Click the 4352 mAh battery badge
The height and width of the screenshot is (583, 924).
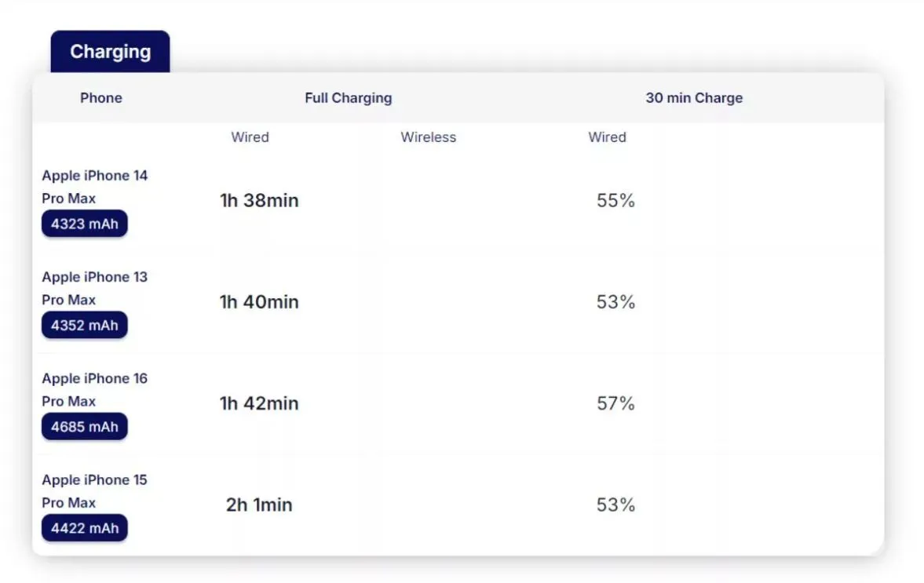(x=85, y=326)
